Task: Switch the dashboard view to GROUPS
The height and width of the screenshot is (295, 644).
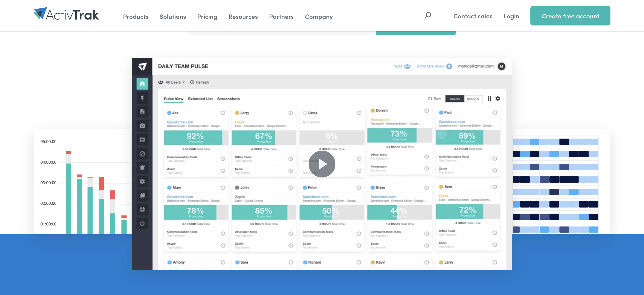Action: [473, 99]
